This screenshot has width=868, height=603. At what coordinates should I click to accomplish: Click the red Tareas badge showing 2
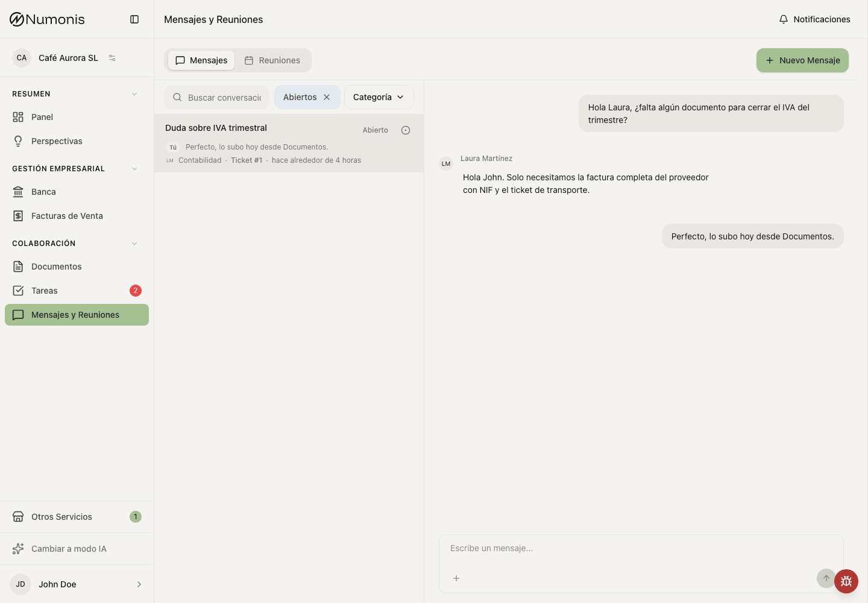click(x=136, y=291)
